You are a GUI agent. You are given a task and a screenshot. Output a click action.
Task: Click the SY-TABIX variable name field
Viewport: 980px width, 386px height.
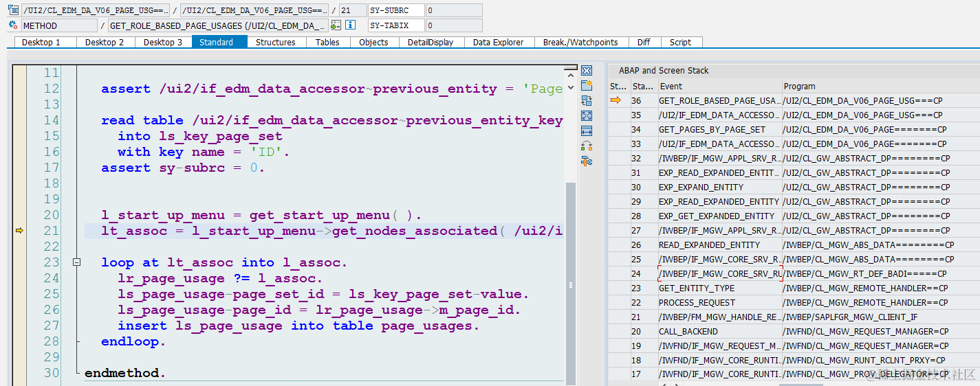coord(396,25)
